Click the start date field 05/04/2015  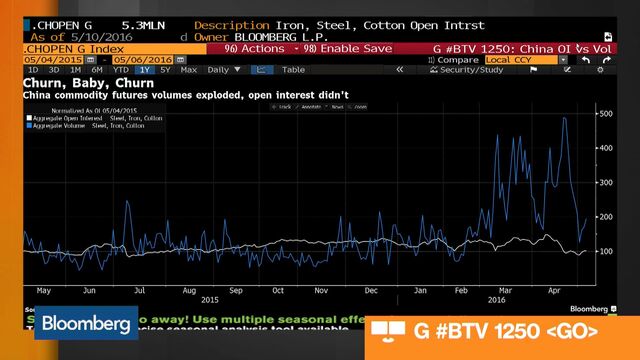(53, 60)
